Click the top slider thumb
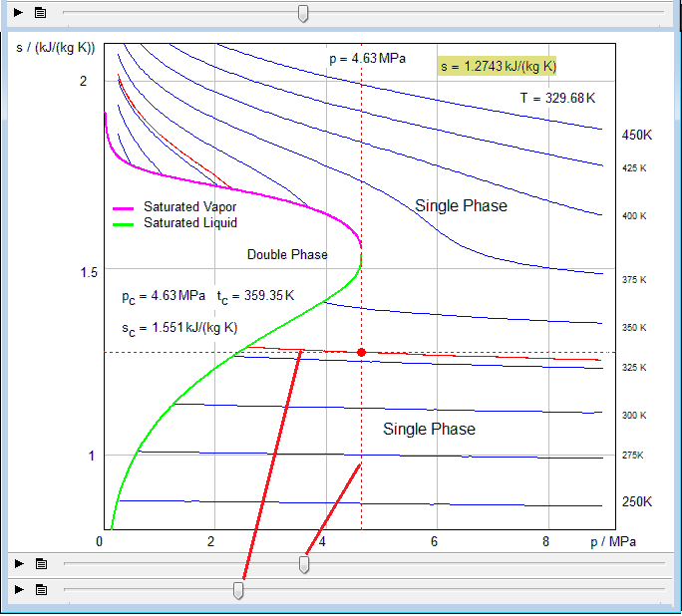Image resolution: width=682 pixels, height=616 pixels. pos(303,14)
